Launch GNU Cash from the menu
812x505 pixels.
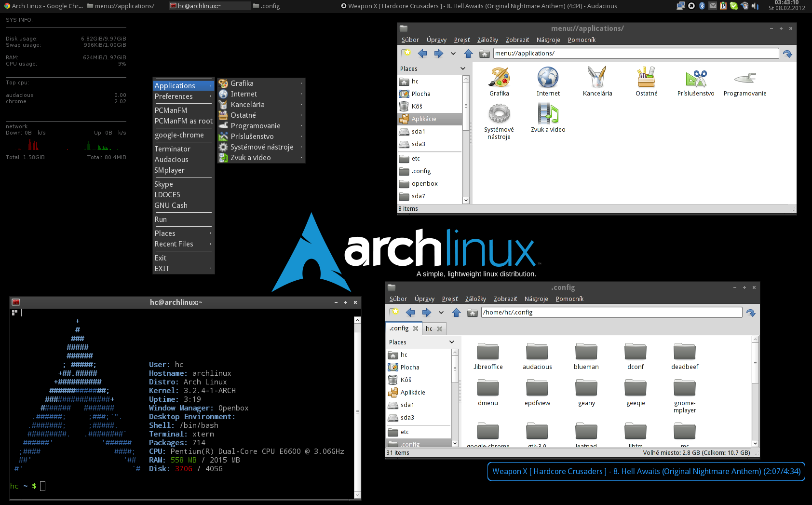(x=183, y=205)
